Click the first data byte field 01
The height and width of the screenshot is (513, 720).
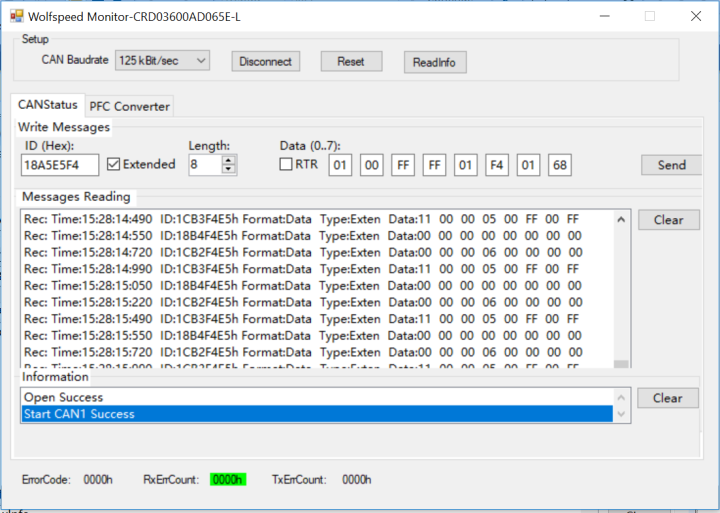point(340,165)
